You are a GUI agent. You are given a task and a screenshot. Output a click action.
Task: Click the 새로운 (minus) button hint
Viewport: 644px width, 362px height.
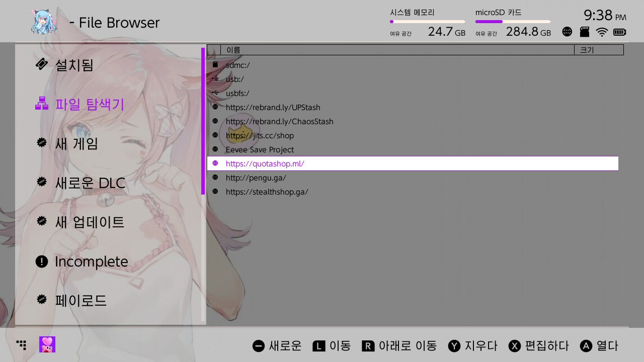coord(277,346)
